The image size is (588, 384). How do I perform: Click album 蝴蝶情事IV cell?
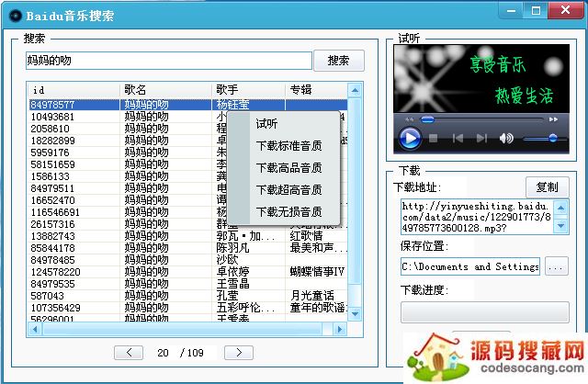click(x=317, y=272)
